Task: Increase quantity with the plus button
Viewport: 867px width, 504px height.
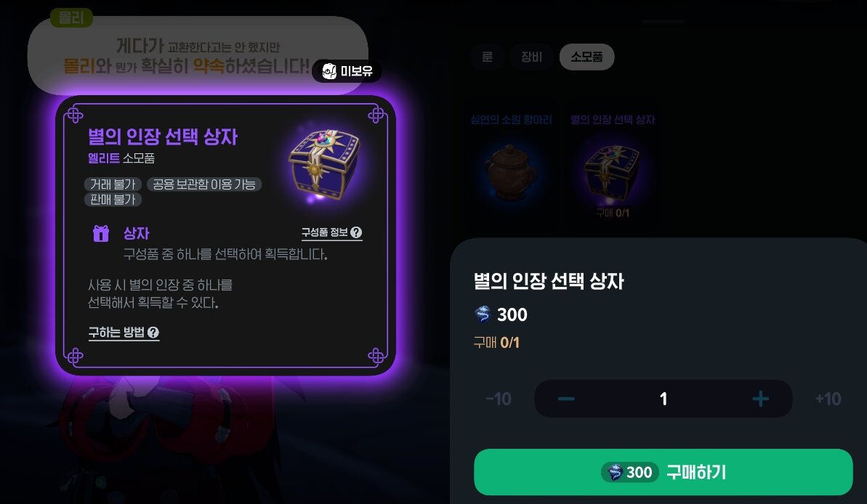Action: [x=760, y=399]
